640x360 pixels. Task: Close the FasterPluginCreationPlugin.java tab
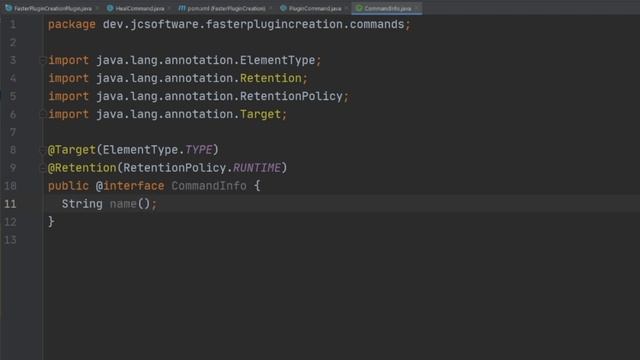click(x=97, y=8)
